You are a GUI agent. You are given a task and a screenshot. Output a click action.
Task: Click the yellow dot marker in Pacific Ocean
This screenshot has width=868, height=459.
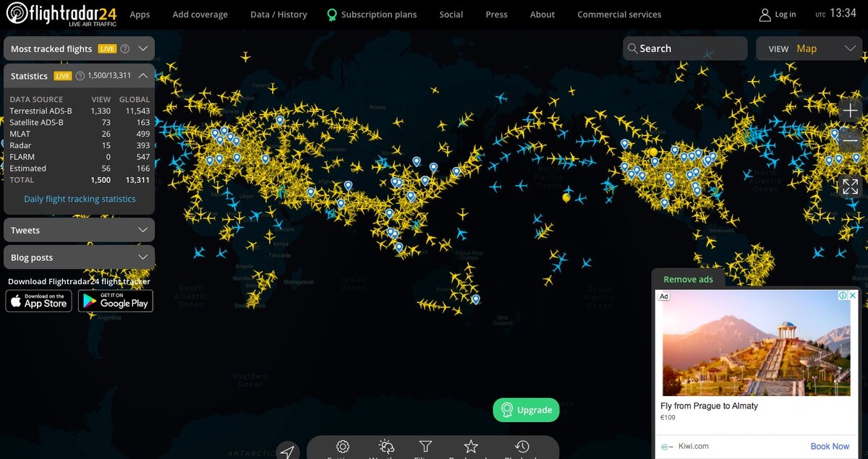(566, 197)
